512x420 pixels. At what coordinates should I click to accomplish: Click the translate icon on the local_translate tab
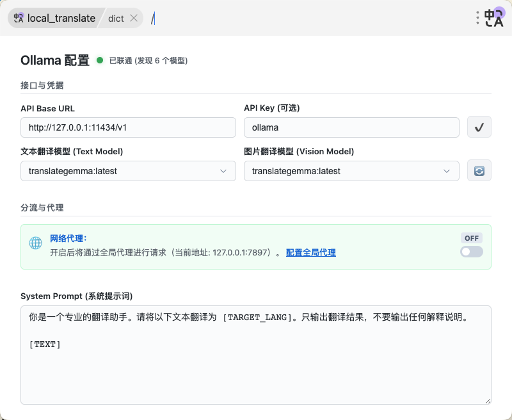tap(19, 18)
